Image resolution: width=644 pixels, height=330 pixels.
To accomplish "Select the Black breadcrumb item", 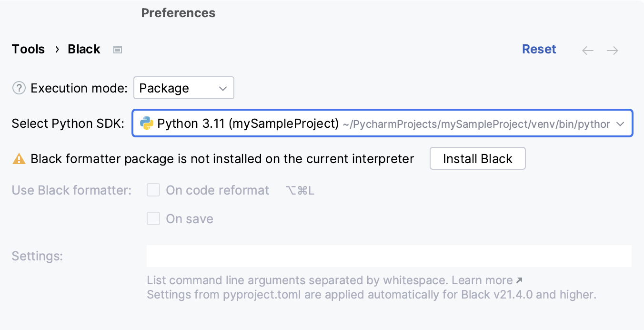I will pyautogui.click(x=84, y=49).
